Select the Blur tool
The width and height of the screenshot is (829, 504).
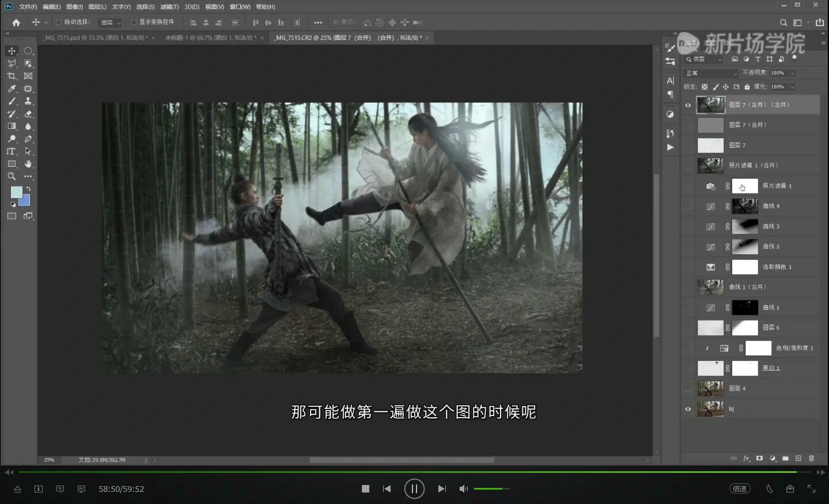pyautogui.click(x=28, y=126)
